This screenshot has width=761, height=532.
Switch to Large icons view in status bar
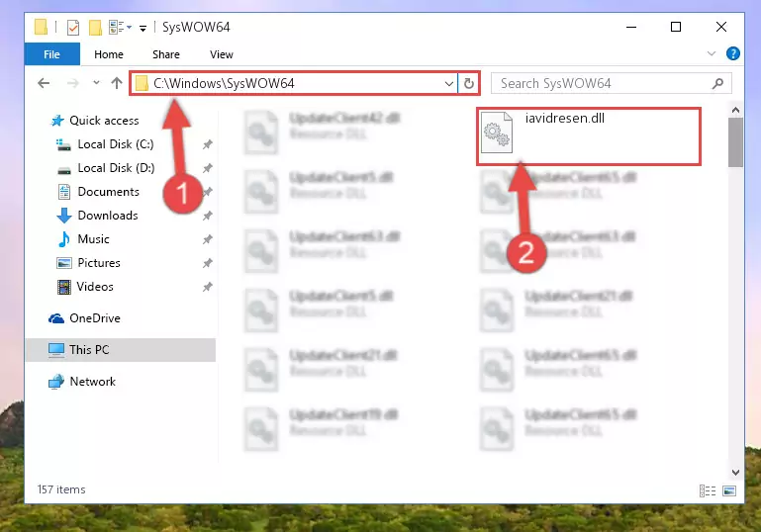click(729, 490)
